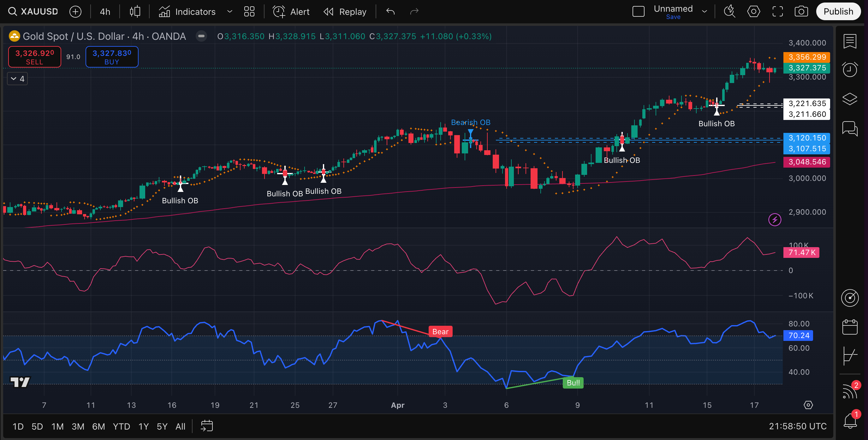Open the Object tree layers icon
The height and width of the screenshot is (440, 868).
click(x=849, y=99)
